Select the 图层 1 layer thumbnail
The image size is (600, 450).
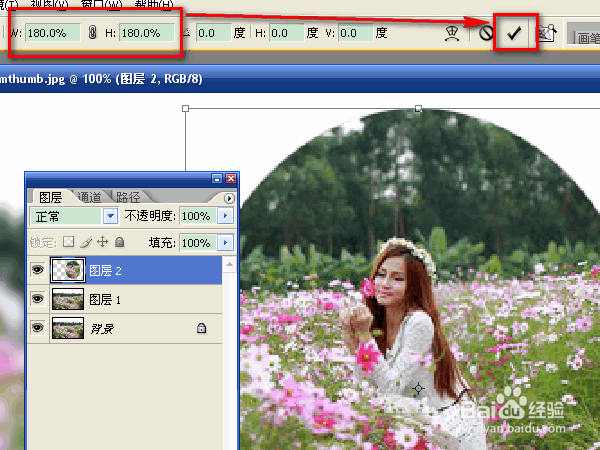click(x=68, y=299)
